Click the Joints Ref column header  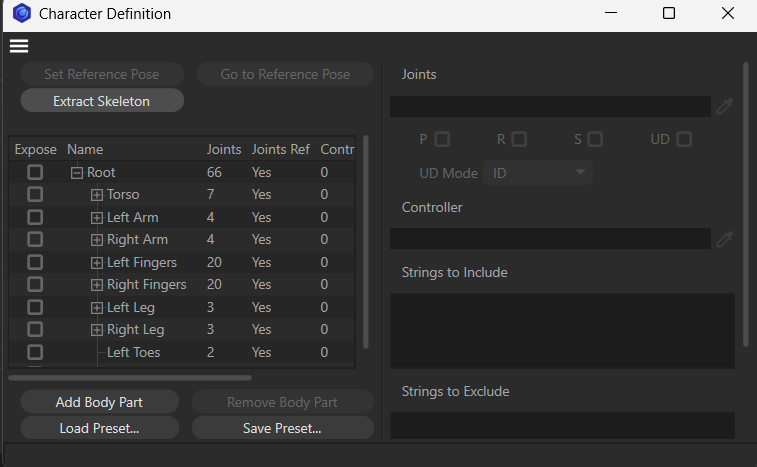280,150
